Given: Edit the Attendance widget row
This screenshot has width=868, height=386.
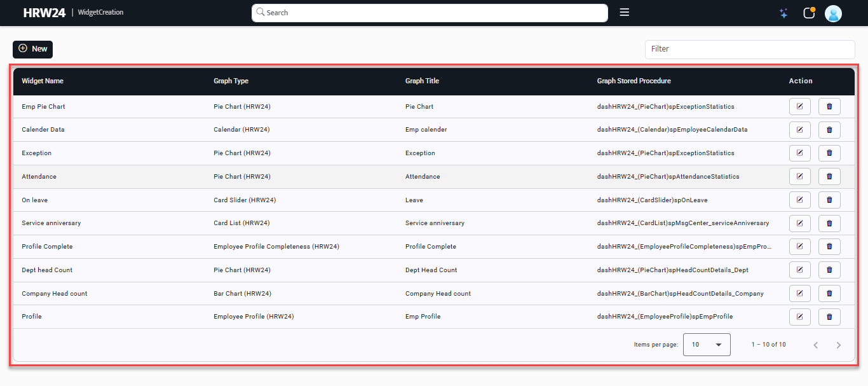Looking at the screenshot, I should pos(799,177).
